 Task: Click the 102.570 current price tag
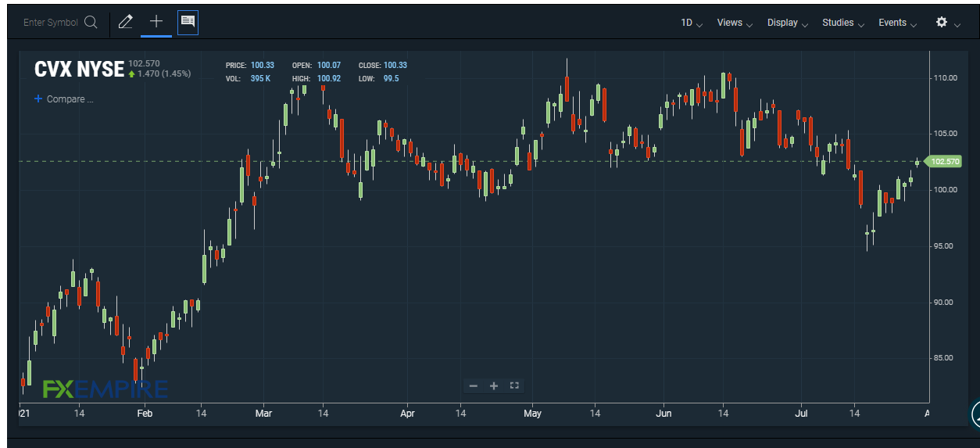(943, 161)
